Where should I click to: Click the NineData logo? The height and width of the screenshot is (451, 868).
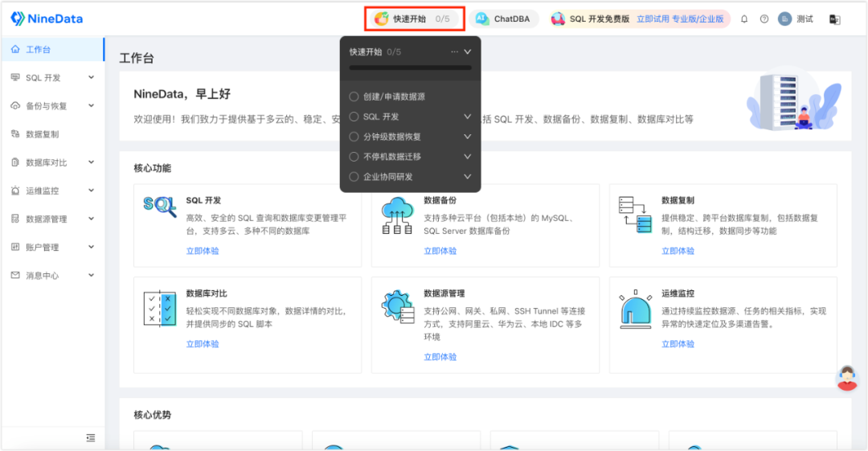click(47, 18)
